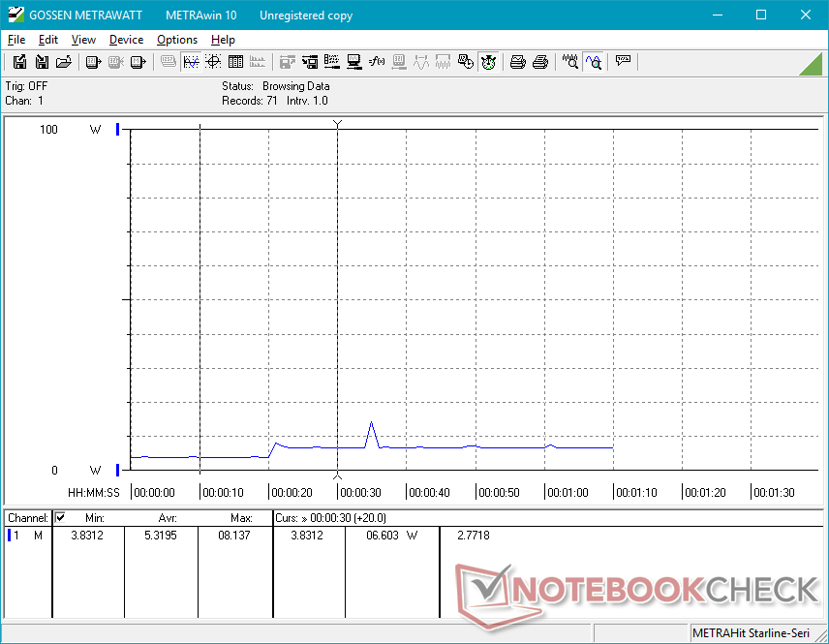Screen dimensions: 829x644
Task: Open the Options menu
Action: [177, 40]
